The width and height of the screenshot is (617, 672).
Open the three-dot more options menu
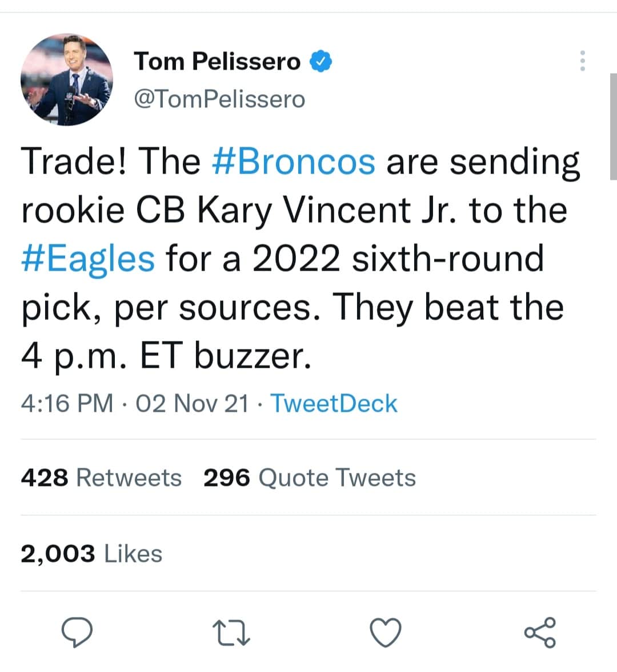point(582,61)
